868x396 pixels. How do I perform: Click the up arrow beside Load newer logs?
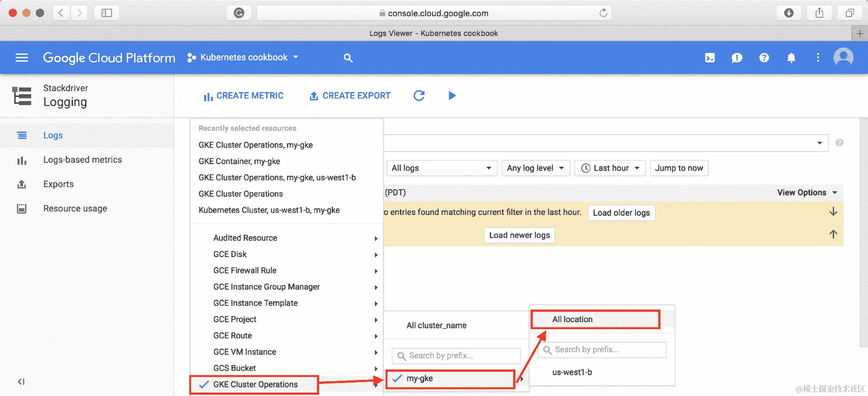(833, 234)
